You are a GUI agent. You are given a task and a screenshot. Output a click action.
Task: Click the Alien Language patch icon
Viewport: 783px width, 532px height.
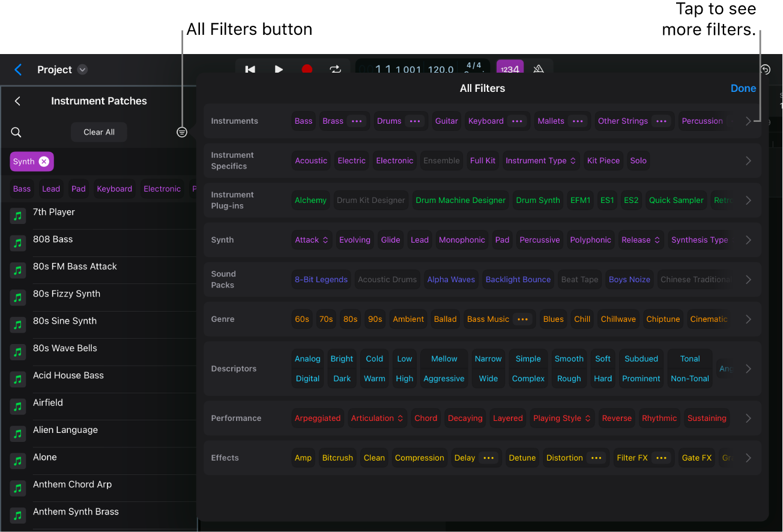18,434
